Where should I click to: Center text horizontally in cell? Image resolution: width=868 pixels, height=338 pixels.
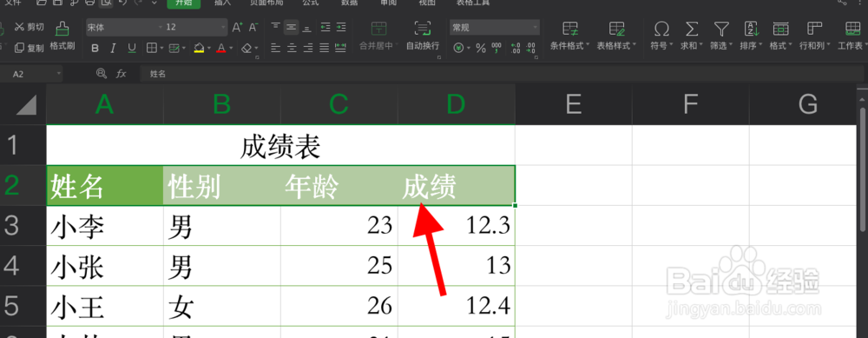point(291,48)
